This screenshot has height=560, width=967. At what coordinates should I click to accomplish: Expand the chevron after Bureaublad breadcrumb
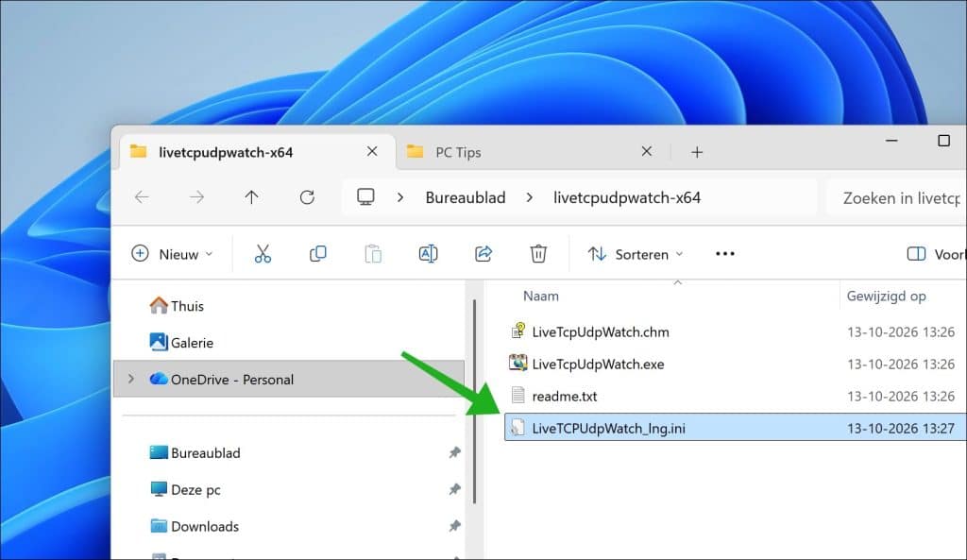pyautogui.click(x=530, y=197)
